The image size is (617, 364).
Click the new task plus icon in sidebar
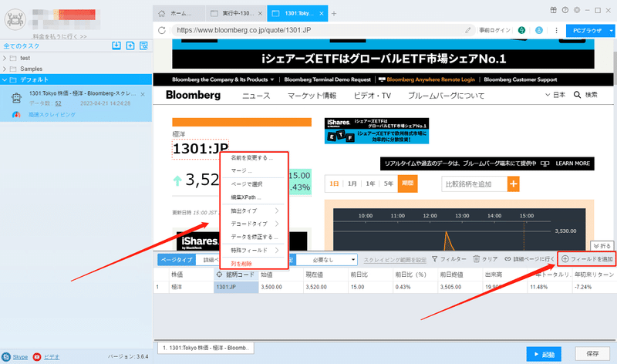point(130,45)
